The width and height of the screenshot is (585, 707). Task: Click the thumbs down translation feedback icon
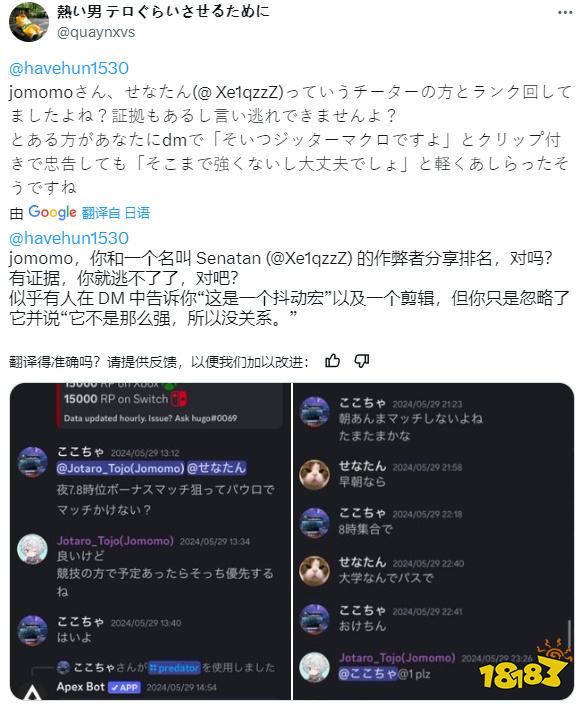point(362,361)
